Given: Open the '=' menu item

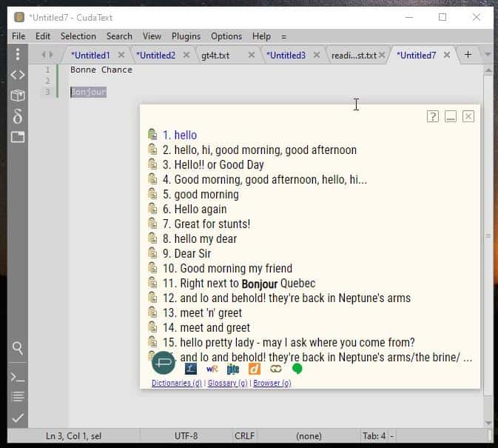Looking at the screenshot, I should [283, 37].
